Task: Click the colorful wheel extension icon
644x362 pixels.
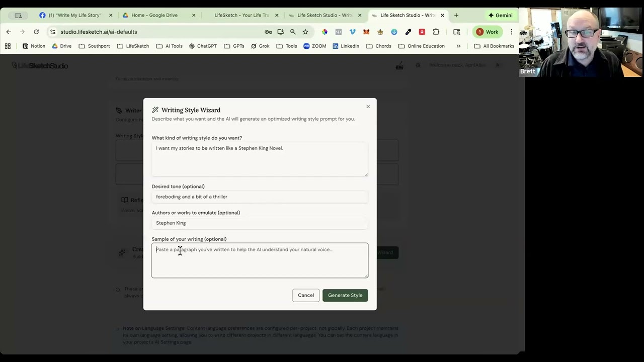Action: coord(325,32)
